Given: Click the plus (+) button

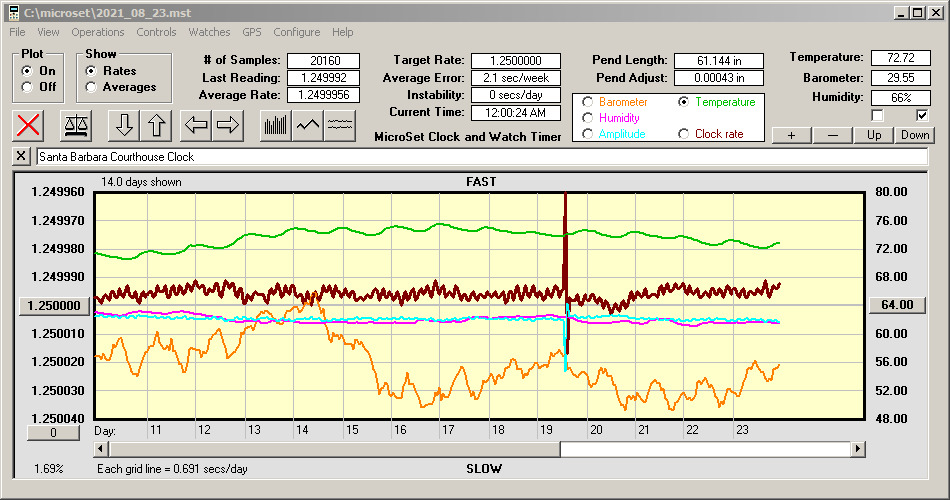Looking at the screenshot, I should (791, 135).
